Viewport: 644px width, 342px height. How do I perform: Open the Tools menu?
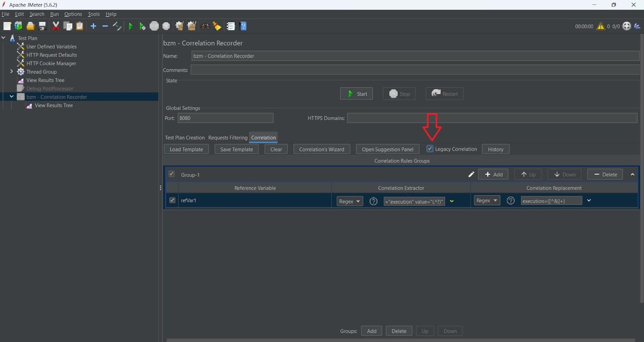(94, 14)
